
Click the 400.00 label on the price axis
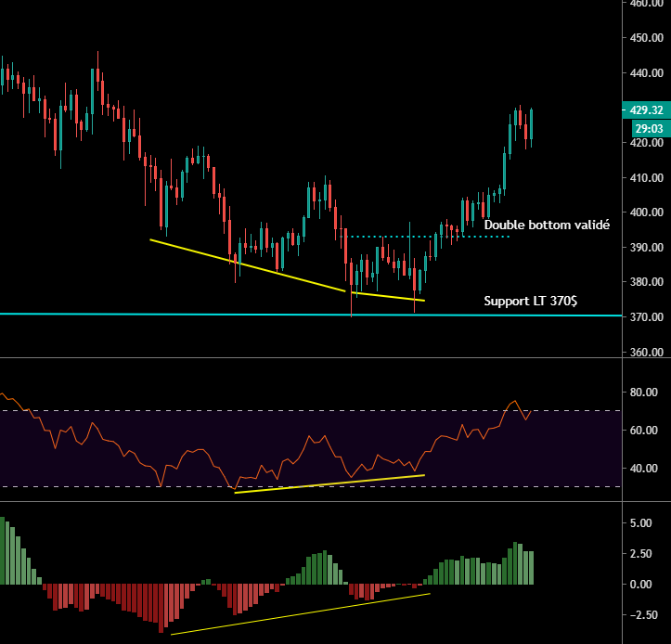[645, 213]
